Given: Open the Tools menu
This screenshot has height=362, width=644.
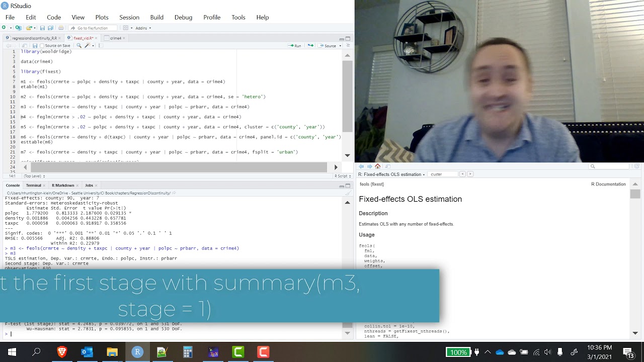Looking at the screenshot, I should (x=238, y=17).
